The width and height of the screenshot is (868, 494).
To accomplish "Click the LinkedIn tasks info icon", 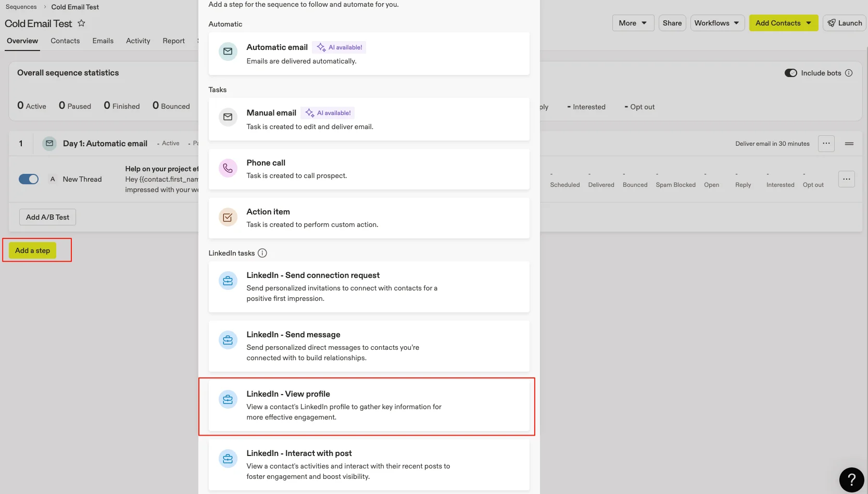I will [262, 254].
